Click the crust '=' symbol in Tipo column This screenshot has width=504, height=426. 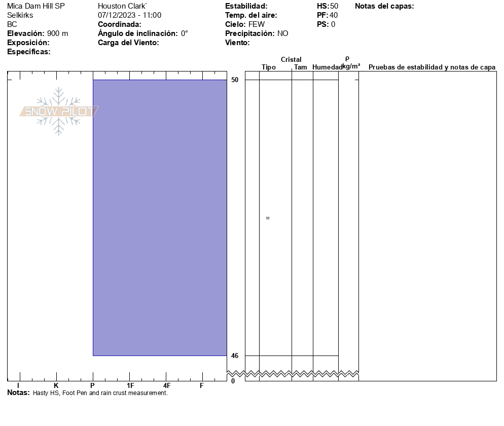tap(268, 218)
